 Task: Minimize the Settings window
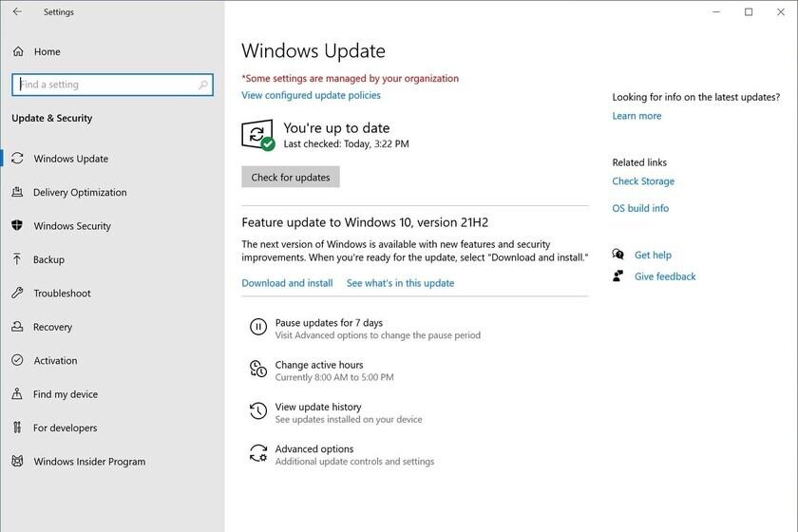(716, 11)
